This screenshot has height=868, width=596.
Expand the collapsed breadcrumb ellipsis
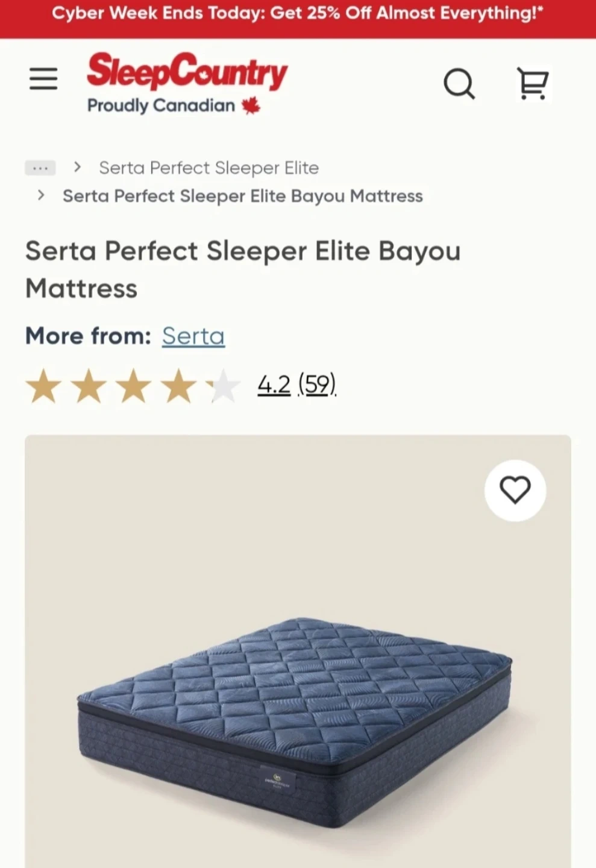pos(40,168)
